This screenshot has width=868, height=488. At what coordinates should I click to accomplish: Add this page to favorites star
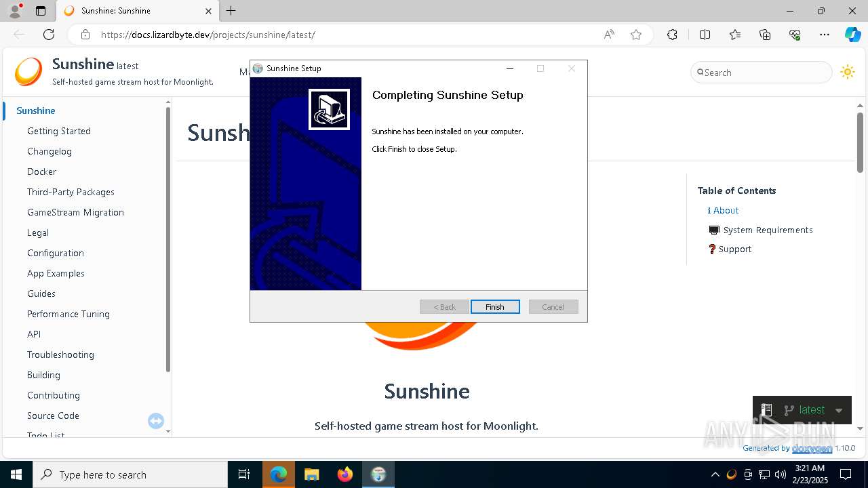coord(636,35)
